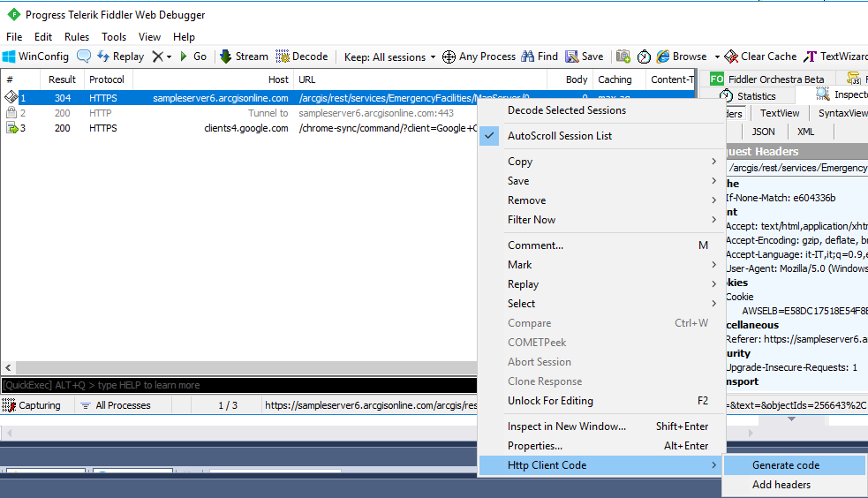868x498 pixels.
Task: Switch to the TextView tab
Action: 780,113
